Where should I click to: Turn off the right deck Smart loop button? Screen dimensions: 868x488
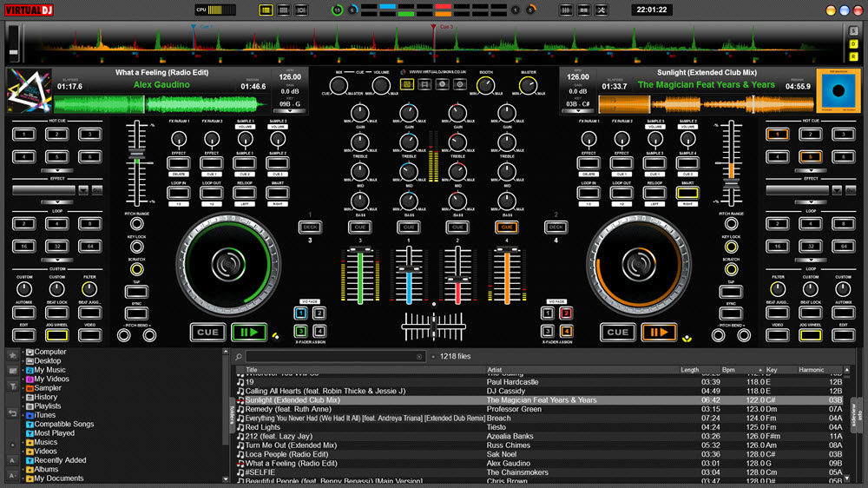coord(687,193)
